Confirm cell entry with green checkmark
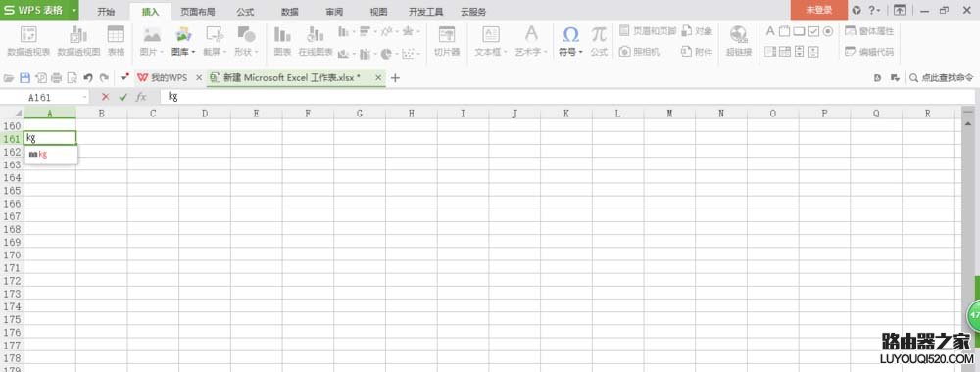Viewport: 980px width, 372px height. (x=122, y=97)
